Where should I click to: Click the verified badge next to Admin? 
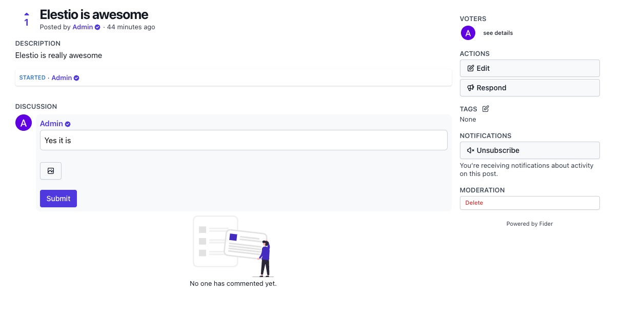(97, 27)
